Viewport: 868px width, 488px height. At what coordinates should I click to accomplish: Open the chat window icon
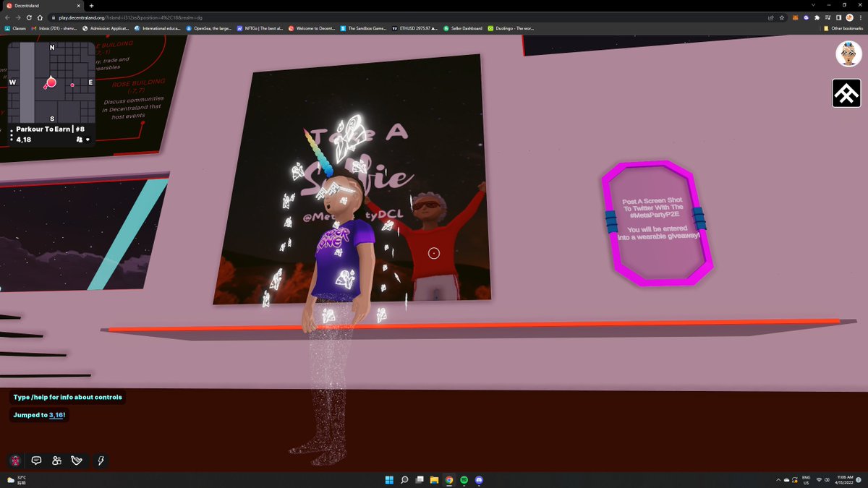coord(36,461)
